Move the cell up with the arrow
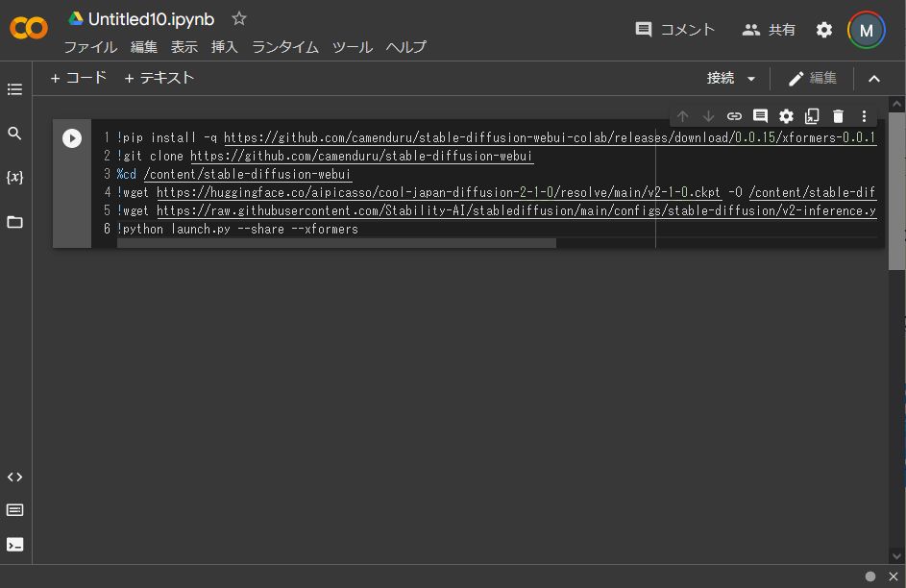This screenshot has width=906, height=588. [682, 116]
